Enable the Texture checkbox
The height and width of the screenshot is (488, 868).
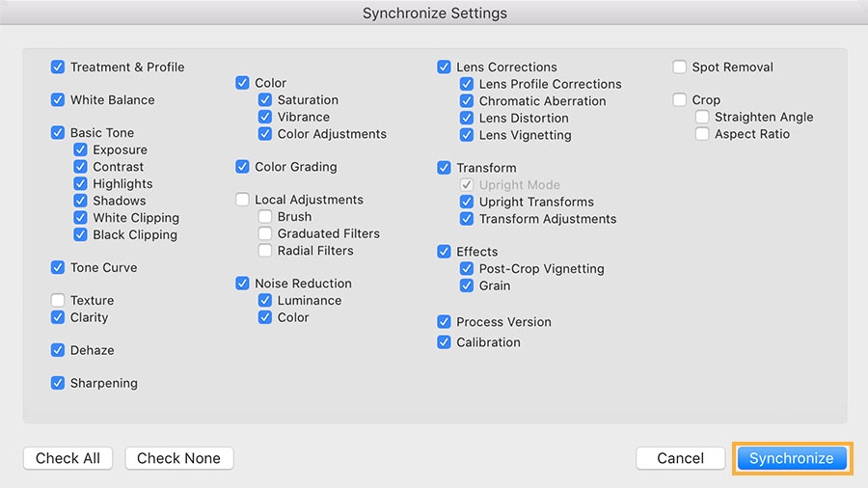click(58, 301)
